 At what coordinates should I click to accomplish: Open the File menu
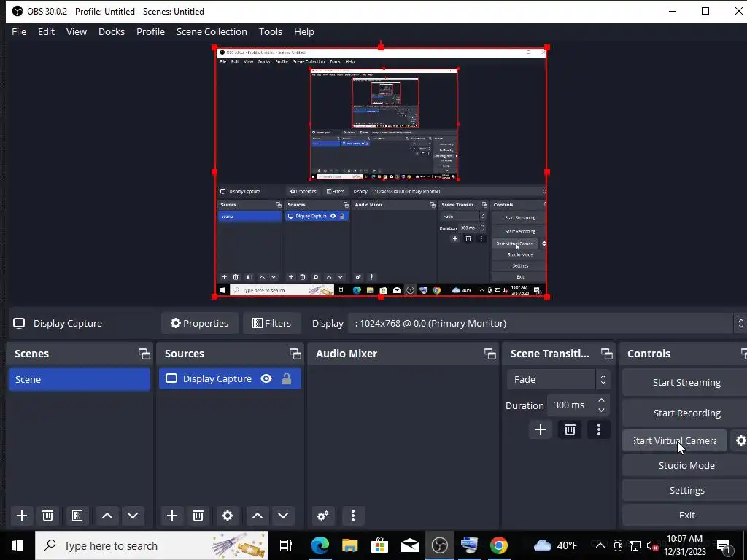pyautogui.click(x=19, y=31)
